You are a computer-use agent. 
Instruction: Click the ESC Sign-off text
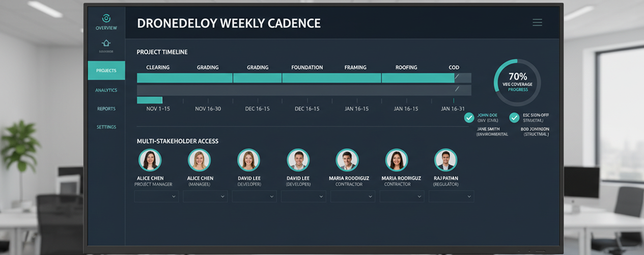click(x=536, y=115)
